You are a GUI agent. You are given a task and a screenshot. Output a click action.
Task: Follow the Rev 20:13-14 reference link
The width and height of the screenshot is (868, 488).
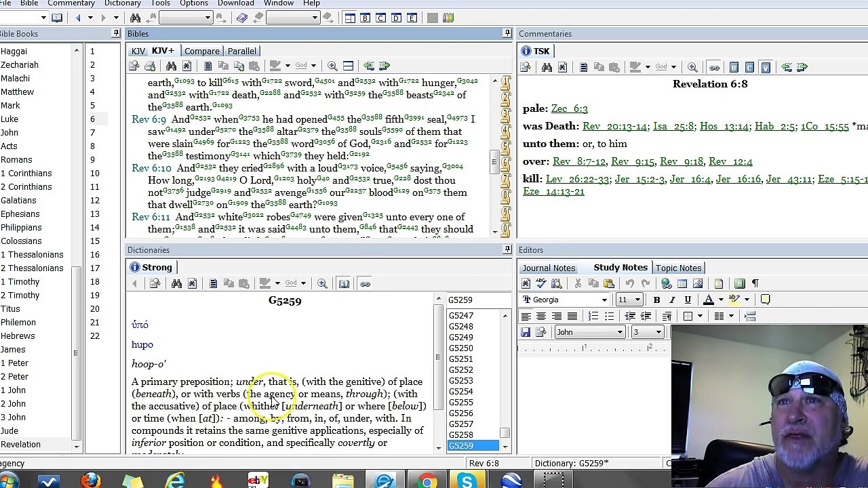point(616,126)
